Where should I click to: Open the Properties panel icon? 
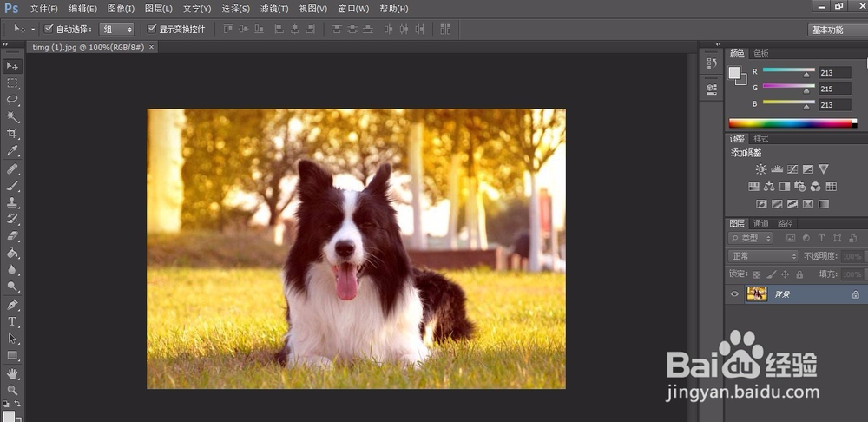712,88
